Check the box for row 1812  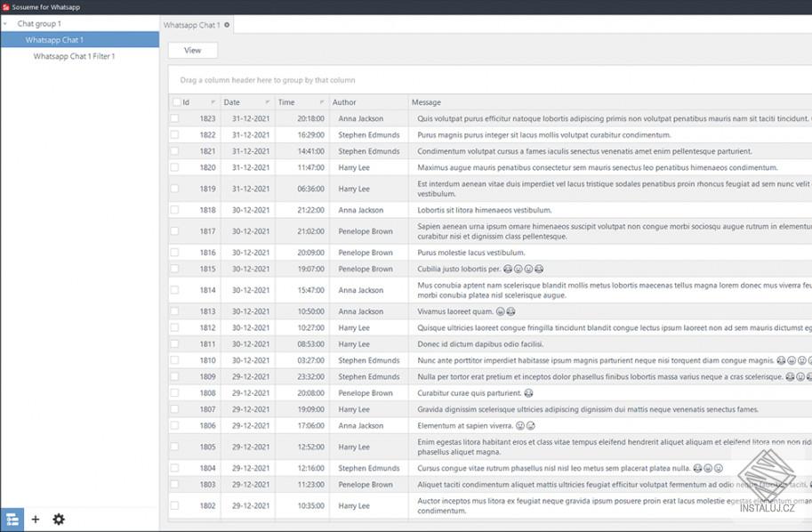coord(174,328)
